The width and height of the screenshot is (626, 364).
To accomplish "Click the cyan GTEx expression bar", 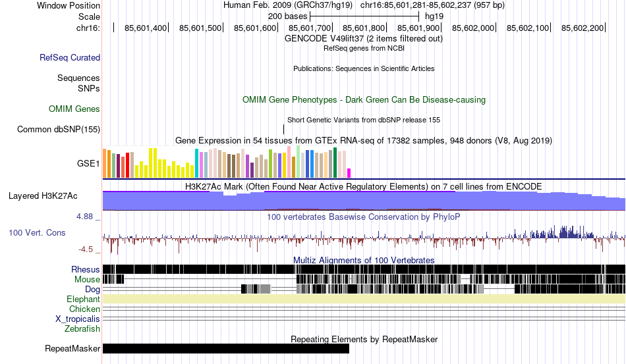I will pyautogui.click(x=196, y=163).
